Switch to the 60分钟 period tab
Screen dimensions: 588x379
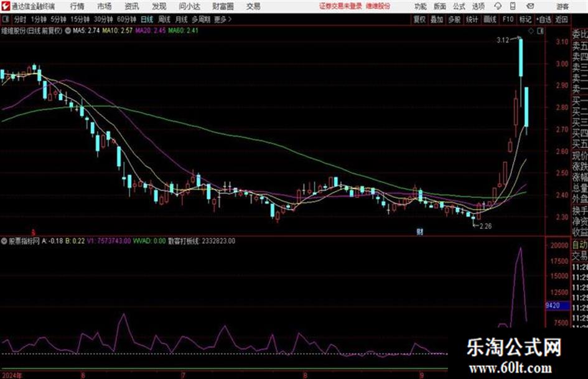(127, 19)
